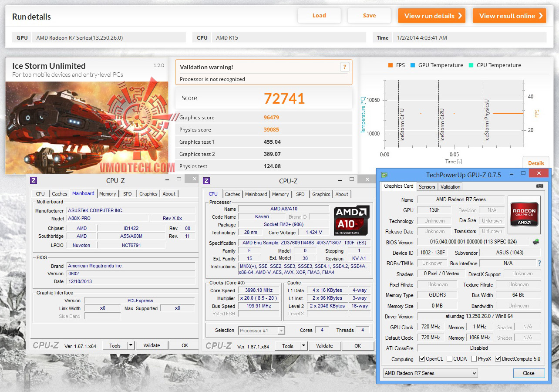Image resolution: width=559 pixels, height=392 pixels.
Task: Expand the Tools arrow in CPU-tab CPU-Z window
Action: pos(303,346)
